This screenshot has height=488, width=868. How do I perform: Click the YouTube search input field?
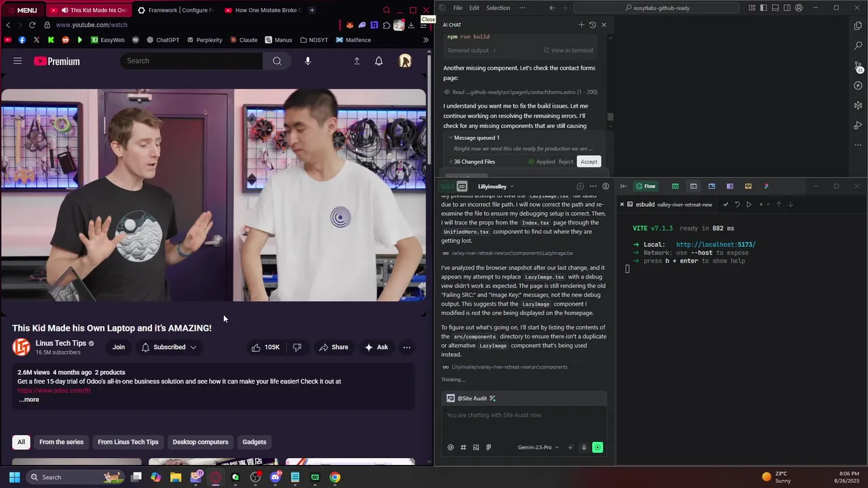pos(192,61)
